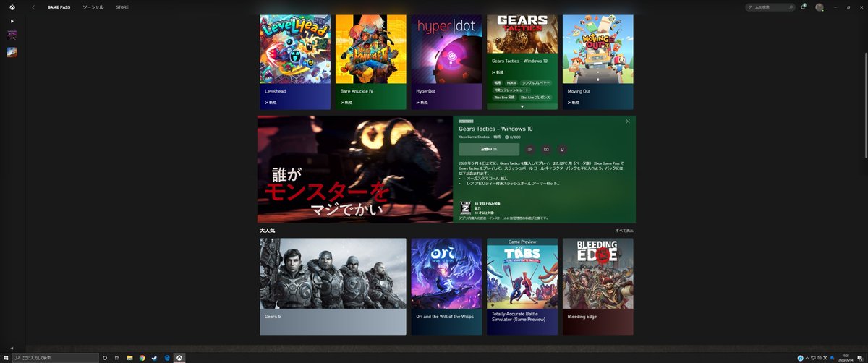
Task: Open File Explorer from the taskbar
Action: [129, 357]
